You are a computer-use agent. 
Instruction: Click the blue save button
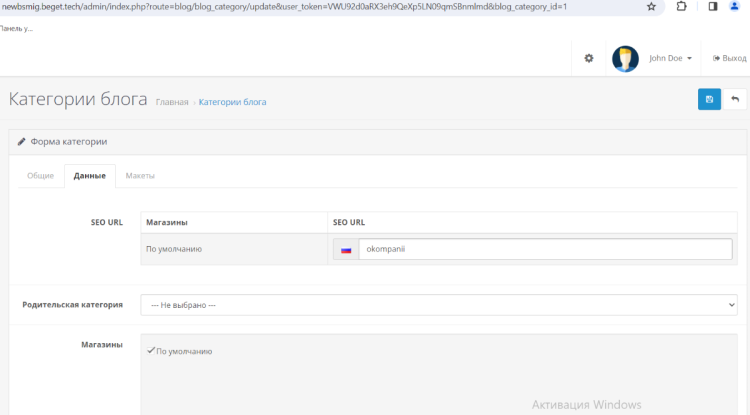click(709, 99)
